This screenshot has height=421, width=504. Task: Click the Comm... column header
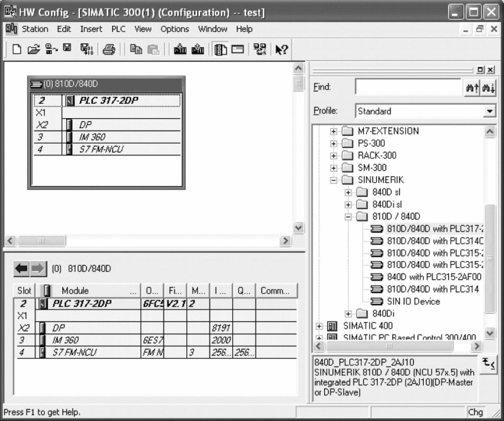click(x=276, y=291)
